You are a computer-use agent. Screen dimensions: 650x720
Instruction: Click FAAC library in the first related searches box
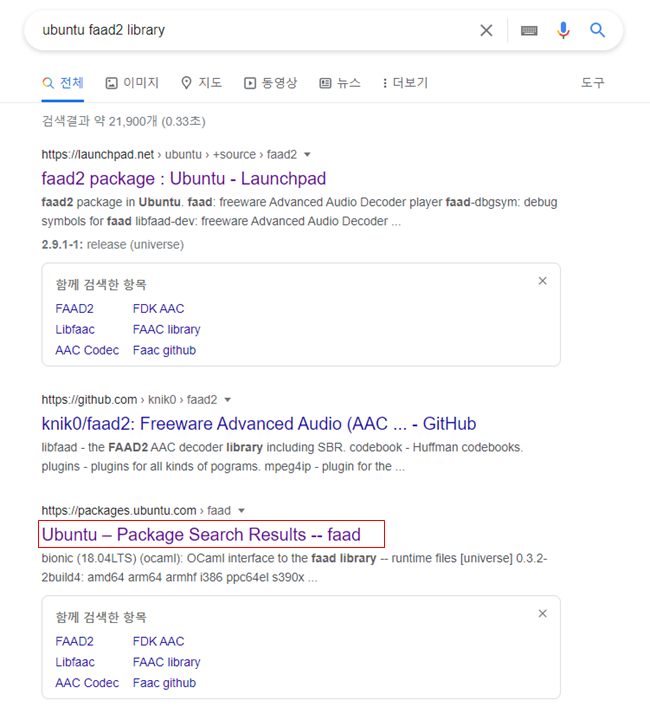tap(167, 330)
